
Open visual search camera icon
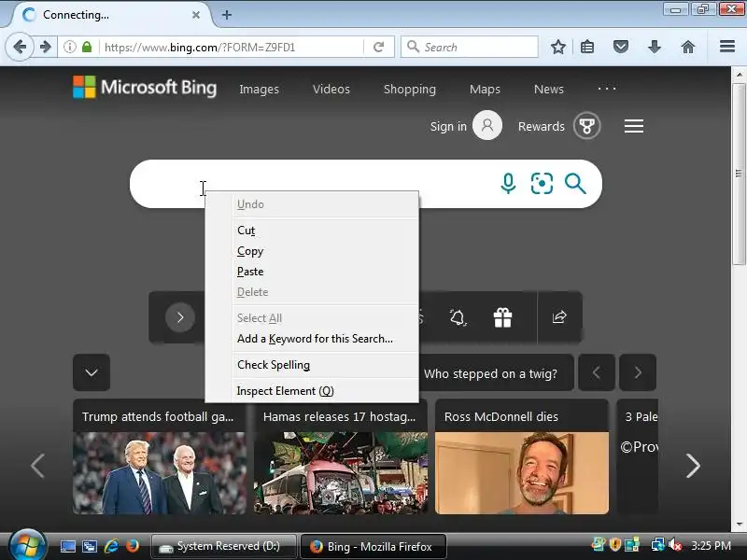[542, 184]
